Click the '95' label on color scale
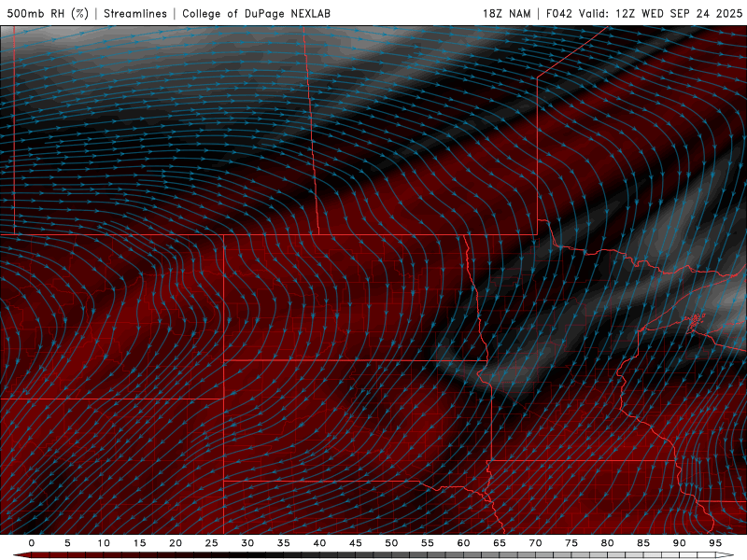 [715, 543]
